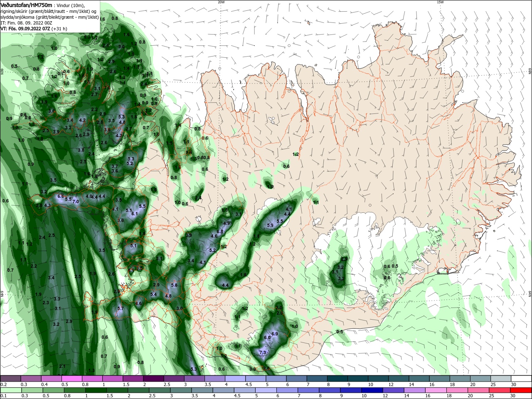
Task: Click the crimson swatch labeled 25, lower legend row
Action: coord(500,390)
